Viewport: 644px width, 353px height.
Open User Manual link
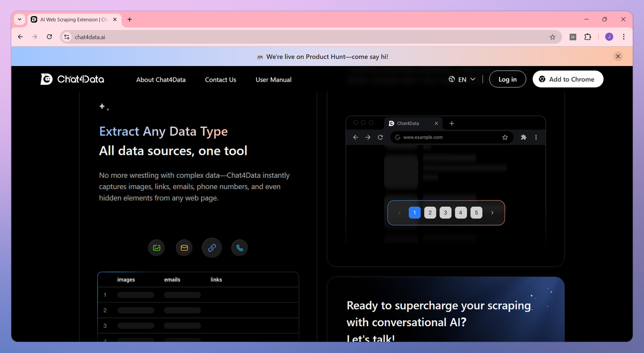tap(274, 80)
